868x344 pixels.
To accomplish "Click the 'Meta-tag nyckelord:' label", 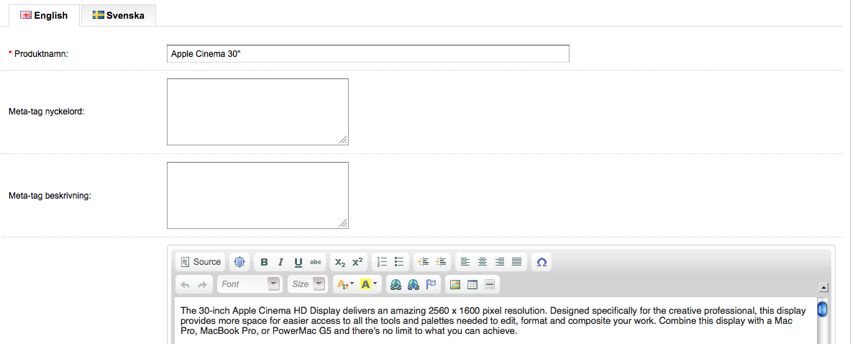I will click(47, 112).
